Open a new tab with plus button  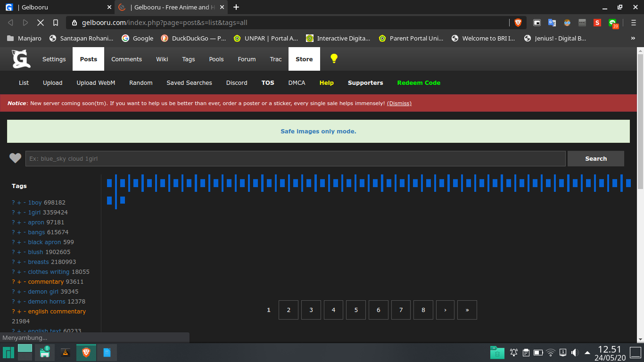[x=236, y=7]
